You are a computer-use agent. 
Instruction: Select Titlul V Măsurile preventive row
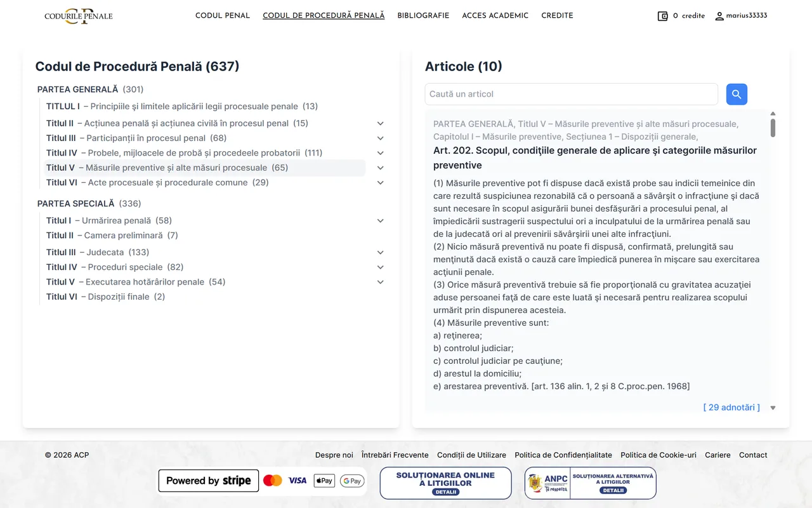click(x=204, y=168)
